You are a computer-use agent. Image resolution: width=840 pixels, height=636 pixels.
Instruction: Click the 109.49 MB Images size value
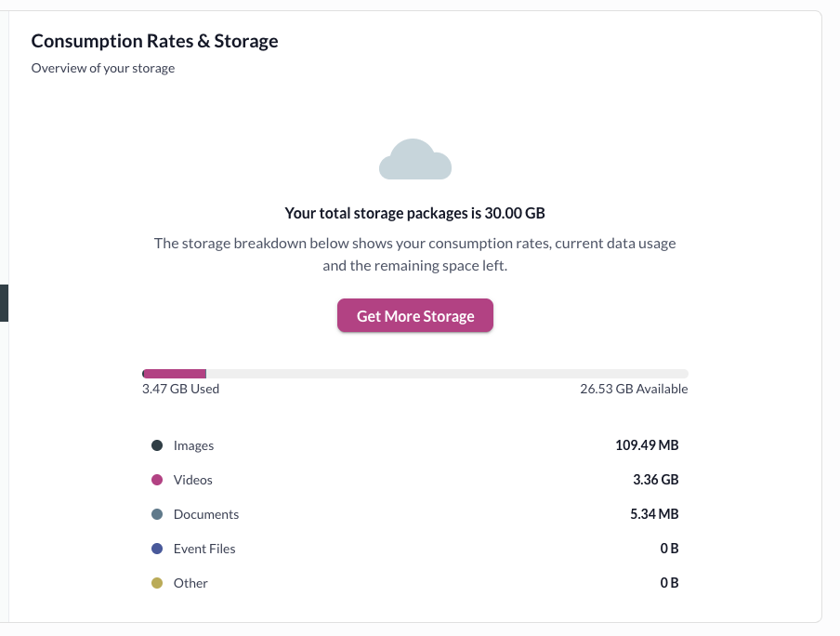[x=647, y=446]
